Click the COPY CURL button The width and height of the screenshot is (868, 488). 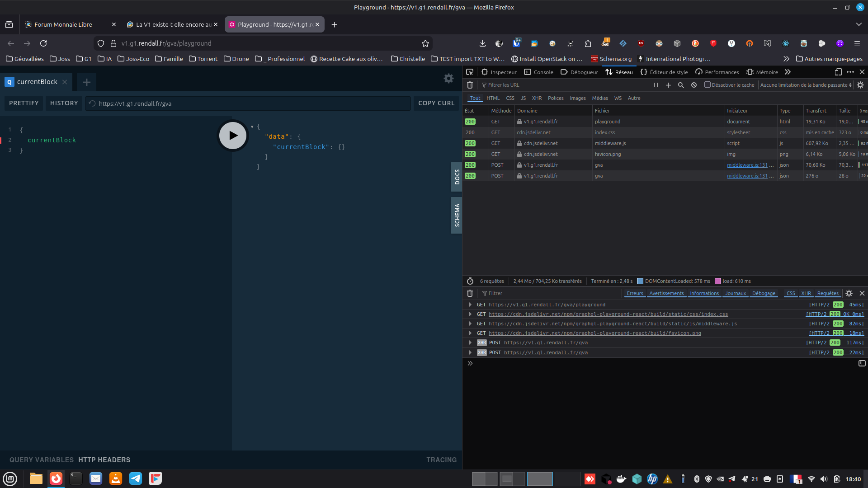[x=436, y=103]
